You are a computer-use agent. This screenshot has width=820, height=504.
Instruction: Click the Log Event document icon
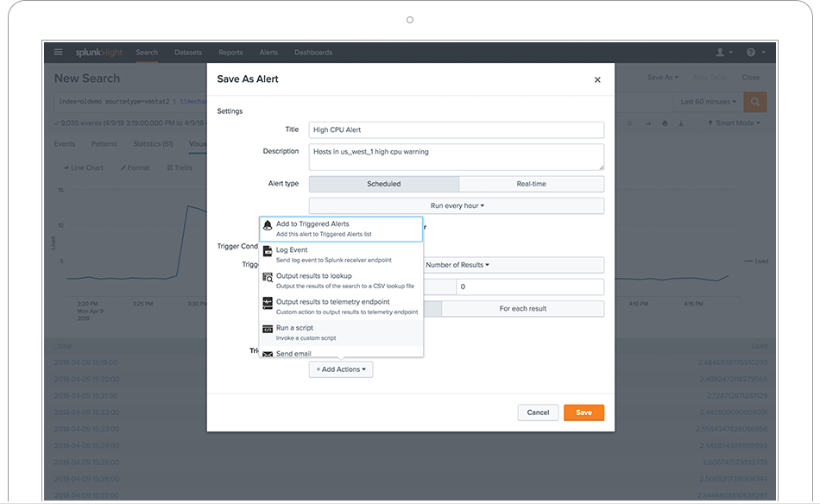tap(268, 251)
